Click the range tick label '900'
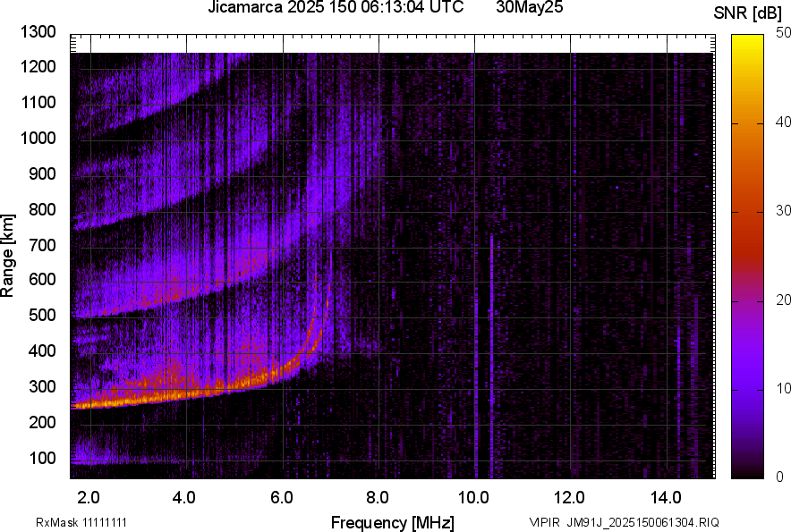Viewport: 791px width, 532px height. click(42, 173)
